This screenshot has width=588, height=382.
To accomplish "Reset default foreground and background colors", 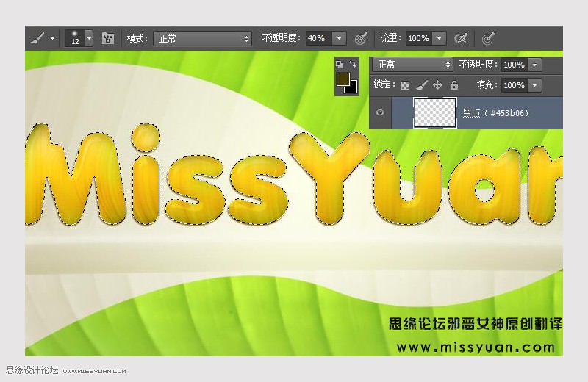I will click(339, 64).
